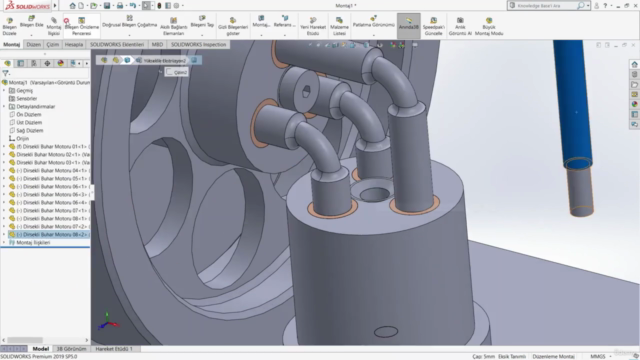This screenshot has width=640, height=360.
Task: Select Orijin in the tree
Action: click(22, 139)
